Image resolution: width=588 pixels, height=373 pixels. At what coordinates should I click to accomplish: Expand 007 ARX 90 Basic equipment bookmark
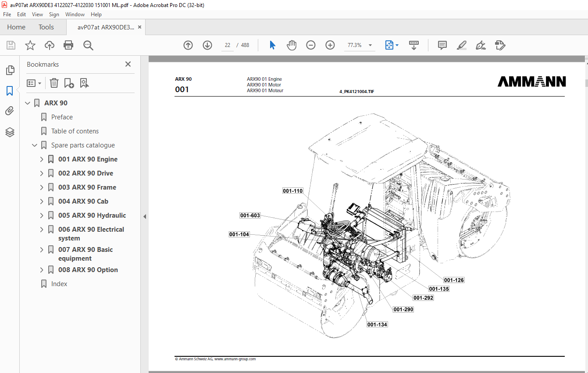click(42, 250)
